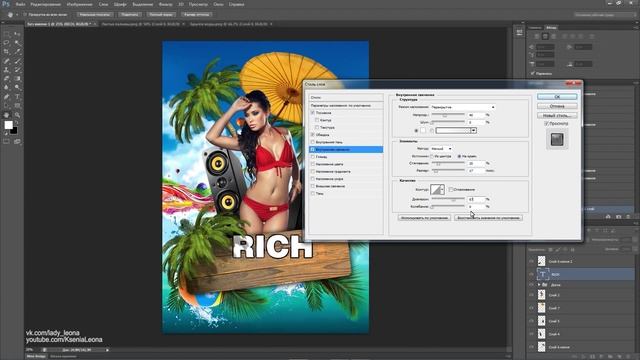
Task: Open the Файл menu
Action: [20, 4]
